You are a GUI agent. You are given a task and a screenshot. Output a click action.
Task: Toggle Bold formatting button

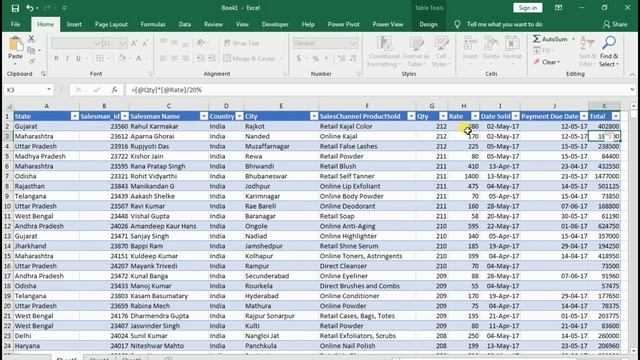point(56,58)
